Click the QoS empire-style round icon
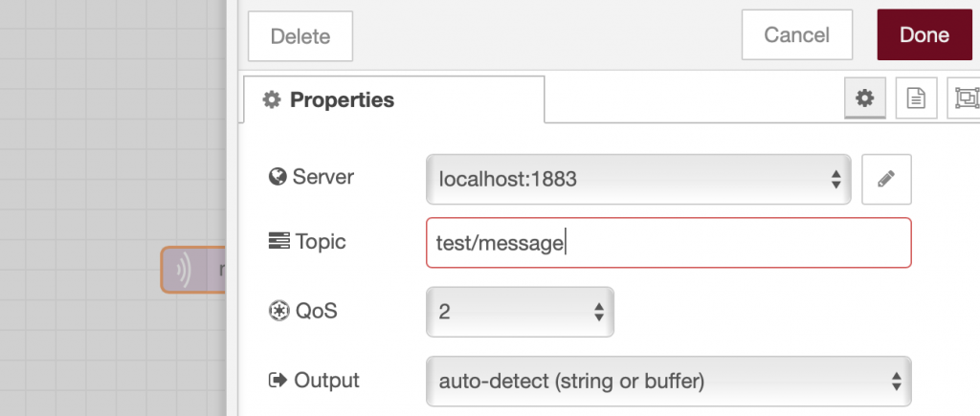The width and height of the screenshot is (980, 416). pyautogui.click(x=278, y=311)
